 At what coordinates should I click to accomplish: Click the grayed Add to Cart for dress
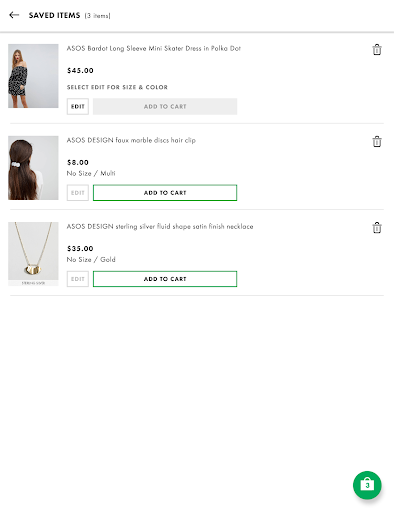coord(165,106)
